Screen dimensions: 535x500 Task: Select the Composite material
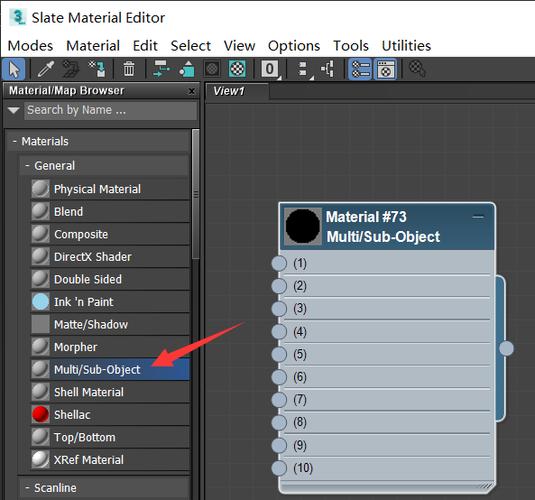pos(111,234)
